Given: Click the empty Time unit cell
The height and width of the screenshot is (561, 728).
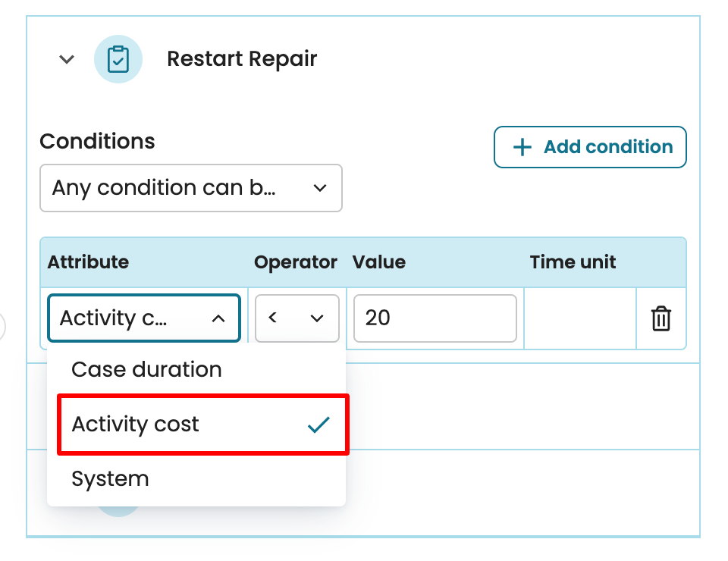Looking at the screenshot, I should (579, 318).
